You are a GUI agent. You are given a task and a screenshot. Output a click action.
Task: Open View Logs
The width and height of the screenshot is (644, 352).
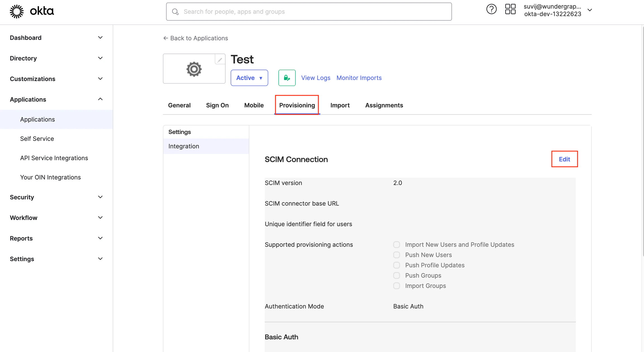[x=316, y=78]
